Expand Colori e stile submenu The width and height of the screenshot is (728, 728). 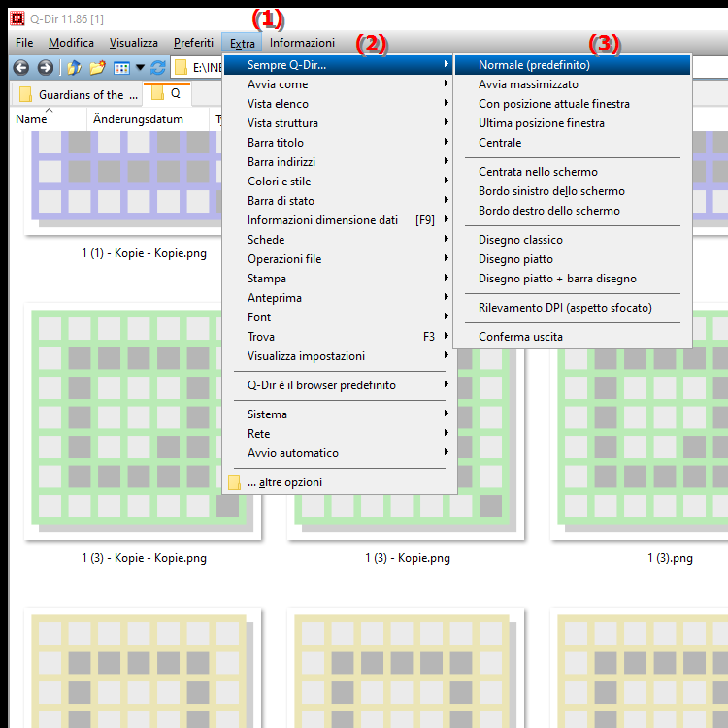tap(340, 182)
